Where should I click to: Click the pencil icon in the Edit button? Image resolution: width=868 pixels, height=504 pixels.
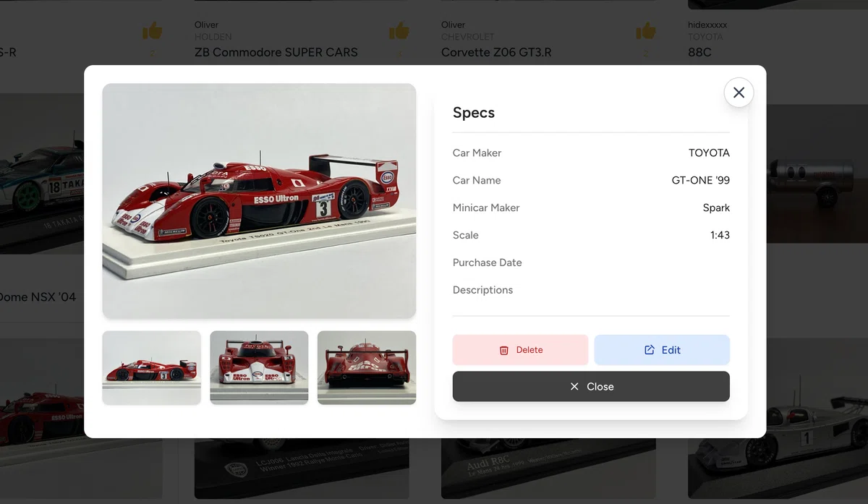tap(650, 350)
